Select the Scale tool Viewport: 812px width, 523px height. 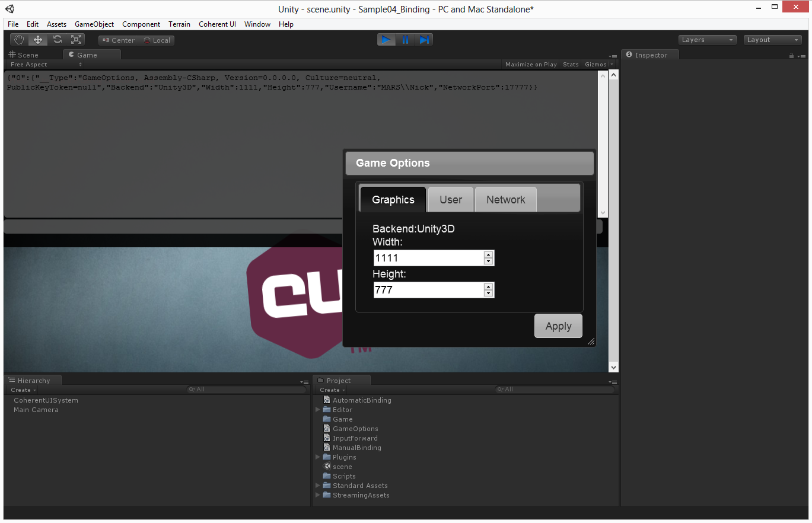click(76, 40)
